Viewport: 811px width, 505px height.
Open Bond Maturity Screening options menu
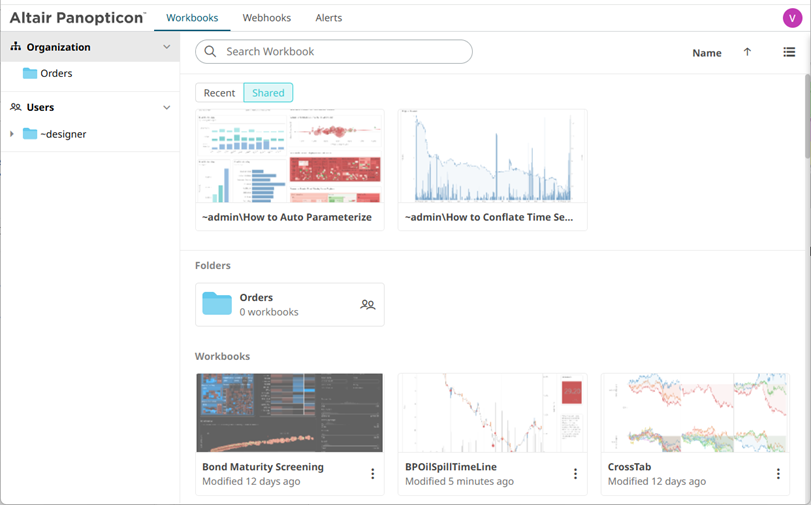tap(372, 473)
